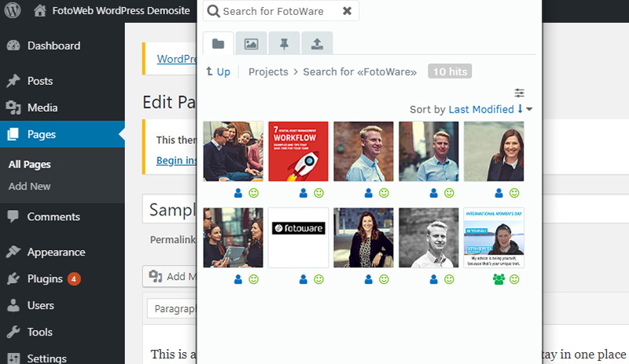Viewport: 629px width, 364px height.
Task: Click the search magnifier icon
Action: [x=213, y=12]
